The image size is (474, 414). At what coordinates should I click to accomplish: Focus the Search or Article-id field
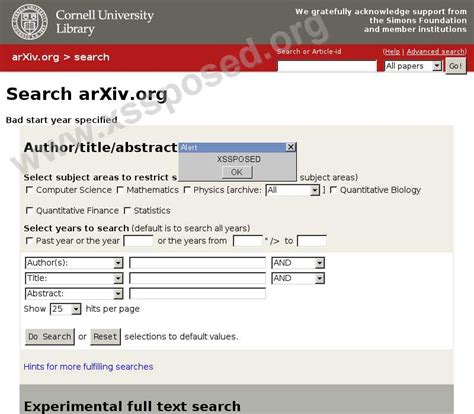coord(327,66)
